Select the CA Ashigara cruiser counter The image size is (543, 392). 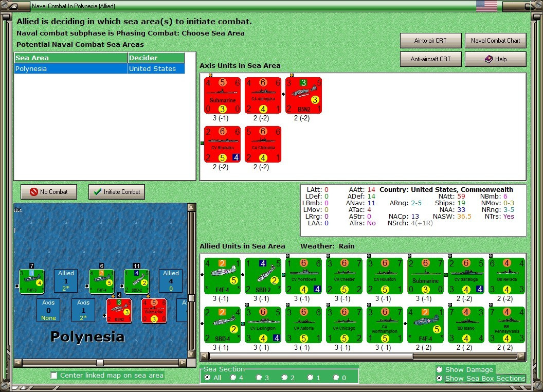coord(263,96)
